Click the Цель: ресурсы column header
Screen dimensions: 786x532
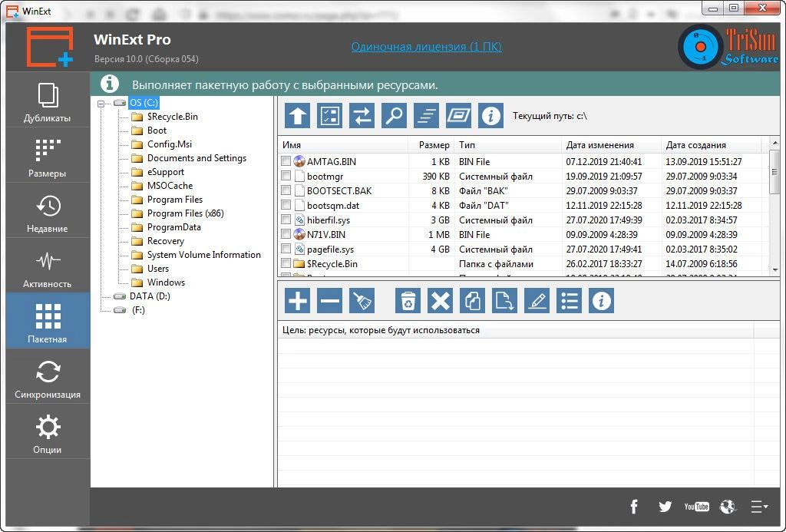coord(515,330)
